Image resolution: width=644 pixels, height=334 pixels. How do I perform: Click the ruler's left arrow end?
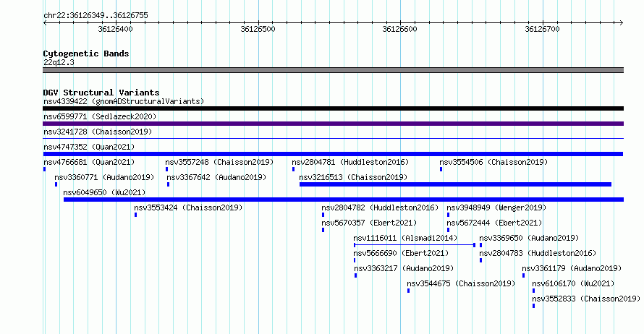pos(45,23)
